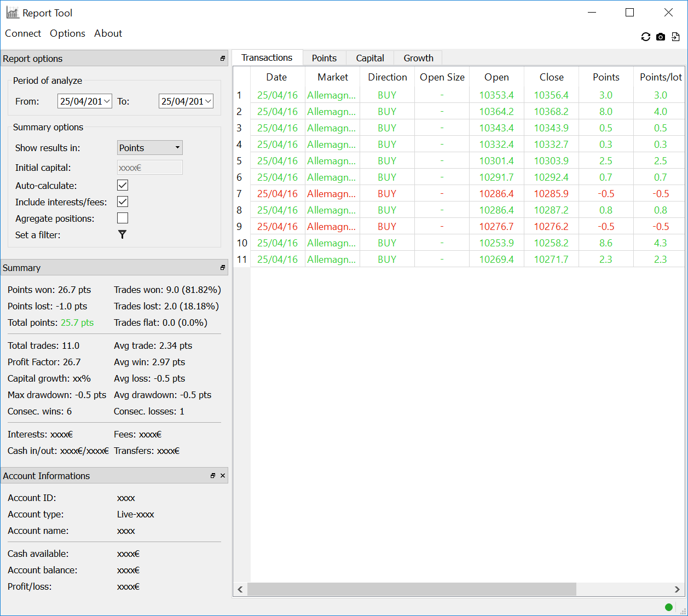Viewport: 688px width, 616px height.
Task: Open the To date dropdown
Action: [x=208, y=101]
